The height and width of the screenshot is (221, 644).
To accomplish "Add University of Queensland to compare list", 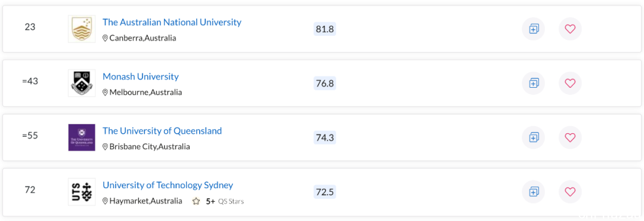I will (x=534, y=137).
